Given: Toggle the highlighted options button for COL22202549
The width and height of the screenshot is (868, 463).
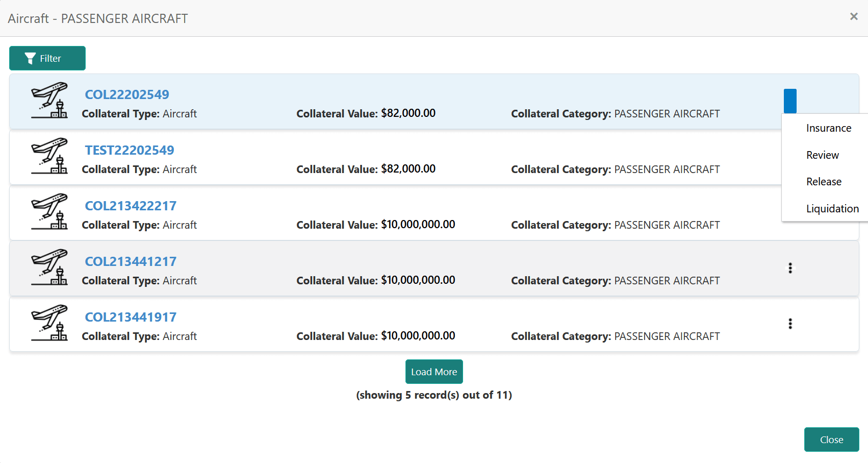Looking at the screenshot, I should coord(790,101).
